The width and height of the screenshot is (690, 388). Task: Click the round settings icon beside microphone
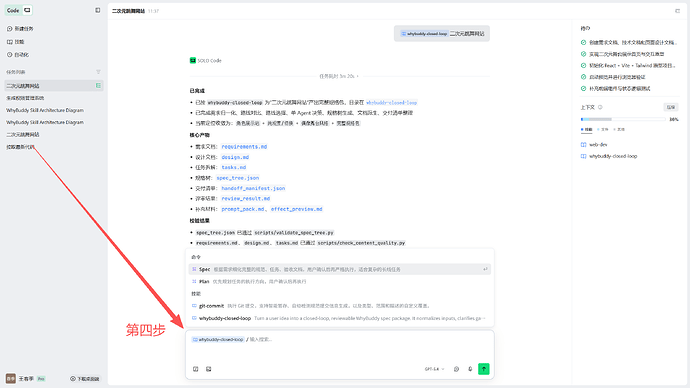(x=456, y=369)
